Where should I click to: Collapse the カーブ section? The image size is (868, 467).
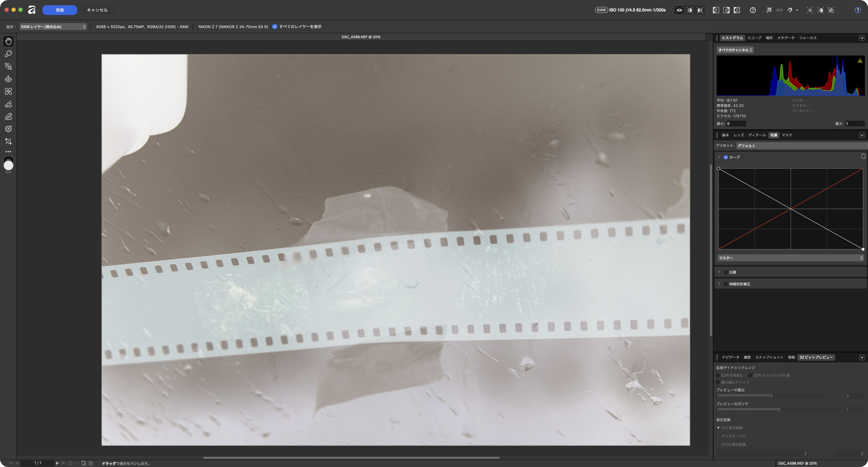(x=719, y=157)
